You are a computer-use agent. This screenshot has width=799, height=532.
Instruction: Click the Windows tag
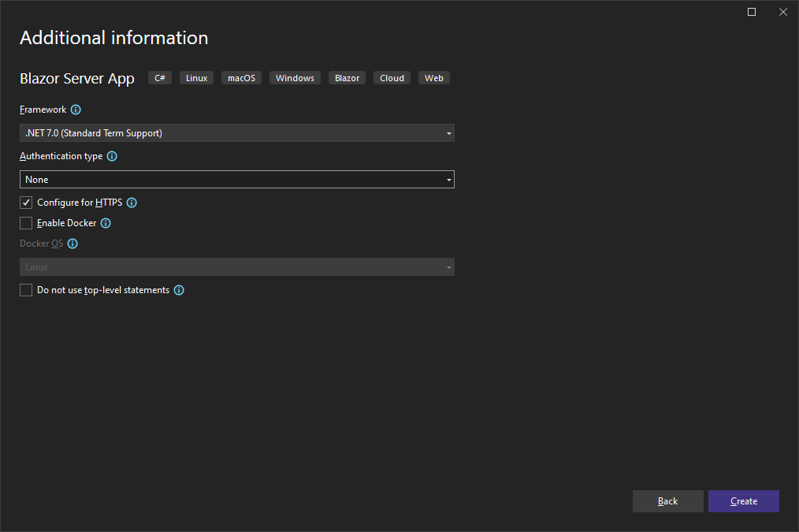295,78
